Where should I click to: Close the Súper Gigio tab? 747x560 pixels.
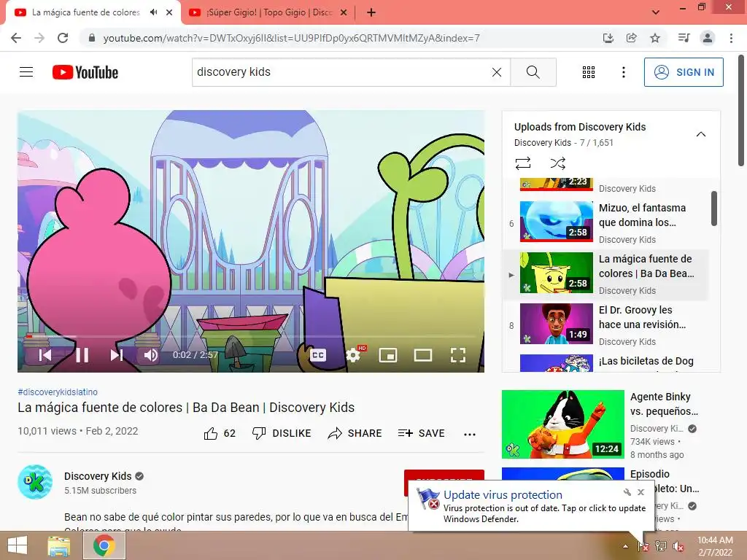(x=344, y=12)
